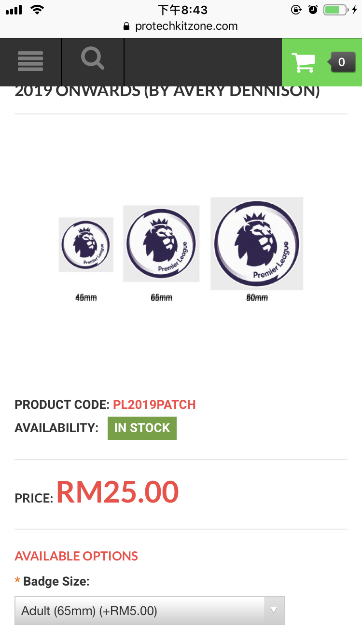Tap the Wi-Fi signal icon
Screen dimensions: 362x644
37,9
